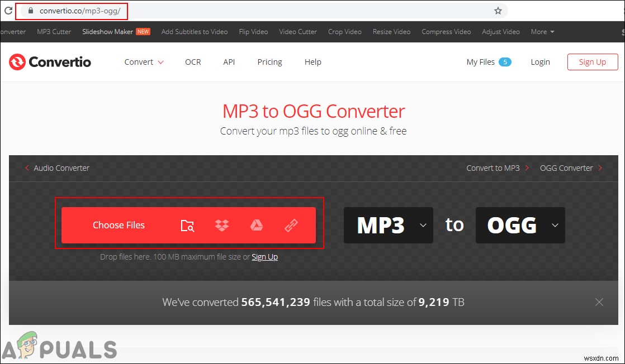Navigate back to the Audio Converter

click(61, 168)
